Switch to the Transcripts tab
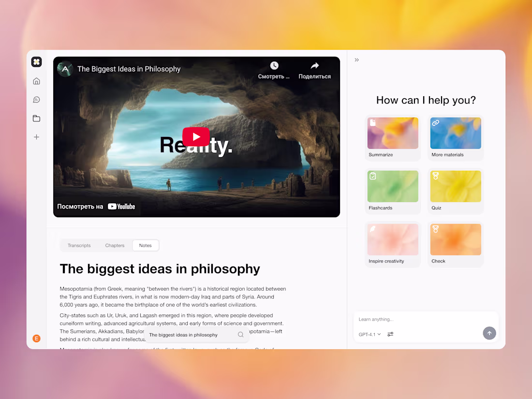 (79, 245)
